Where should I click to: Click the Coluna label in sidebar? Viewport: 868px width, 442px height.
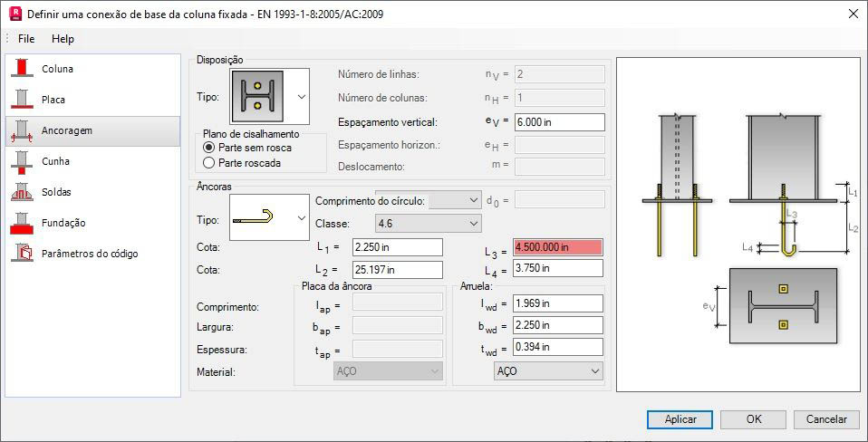[x=58, y=69]
